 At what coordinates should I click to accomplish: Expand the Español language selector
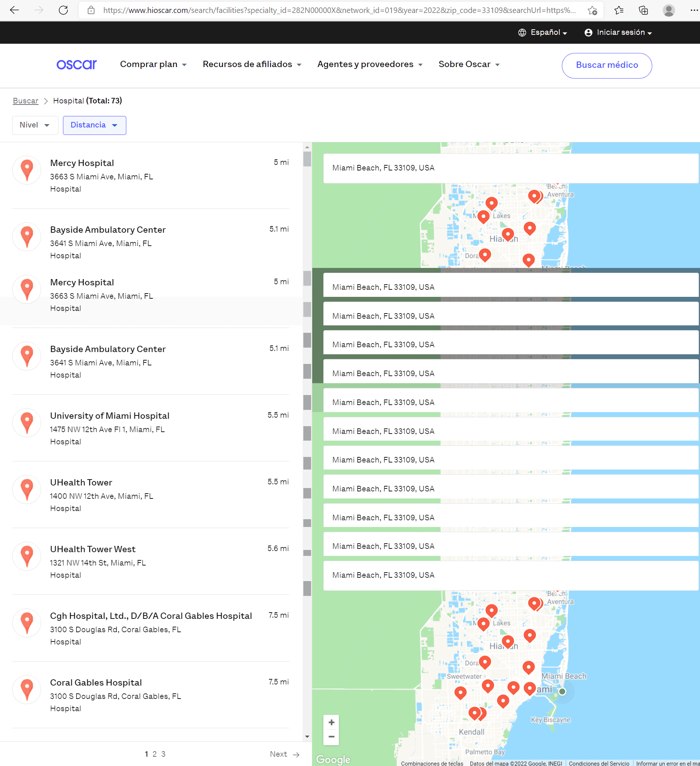(543, 33)
